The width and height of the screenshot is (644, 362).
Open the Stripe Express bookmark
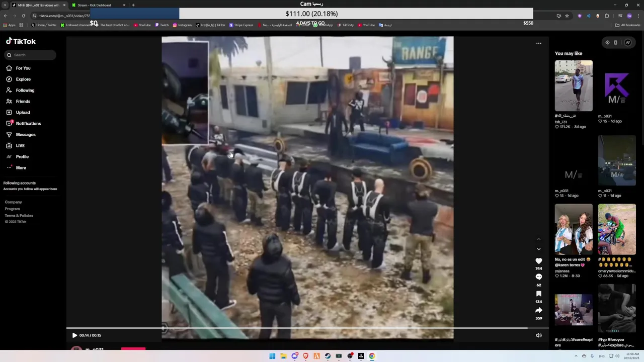tap(242, 25)
